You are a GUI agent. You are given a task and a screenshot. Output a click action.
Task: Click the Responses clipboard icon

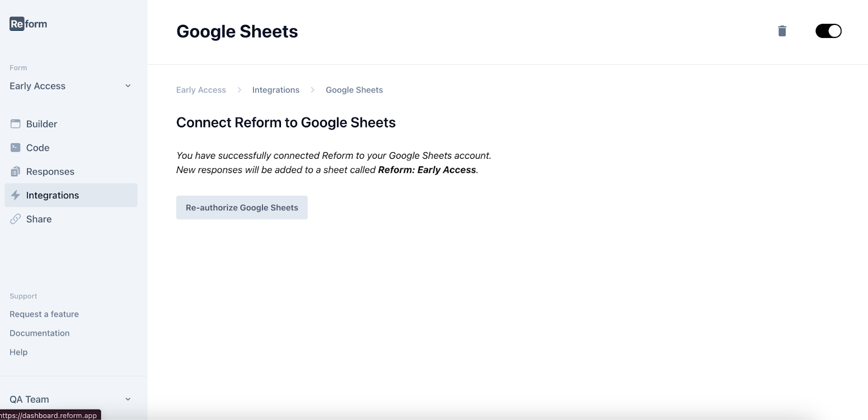[16, 171]
